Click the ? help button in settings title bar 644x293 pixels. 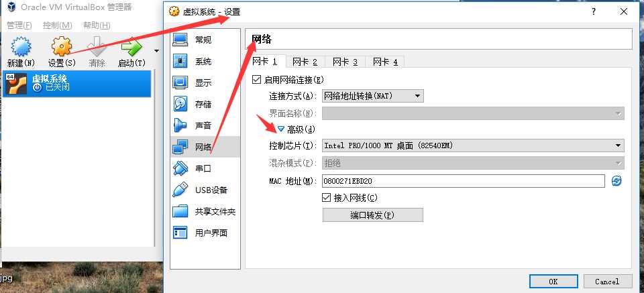(x=594, y=12)
